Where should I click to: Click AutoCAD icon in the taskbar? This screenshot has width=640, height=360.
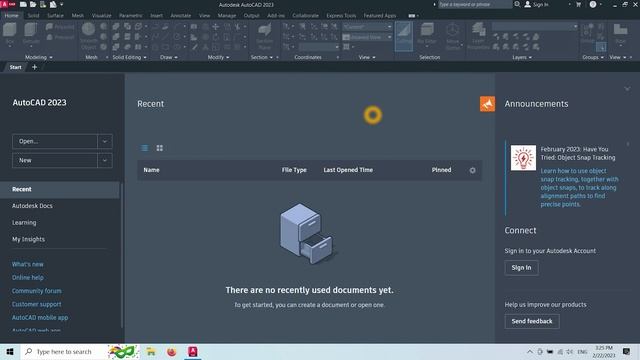pos(193,351)
